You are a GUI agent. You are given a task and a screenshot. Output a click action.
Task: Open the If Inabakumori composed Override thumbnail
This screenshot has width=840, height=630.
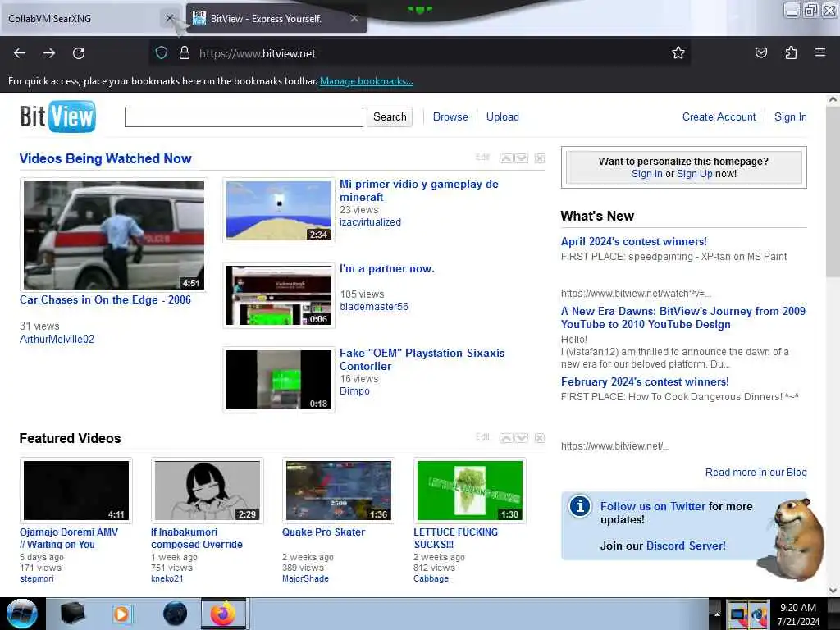coord(208,491)
